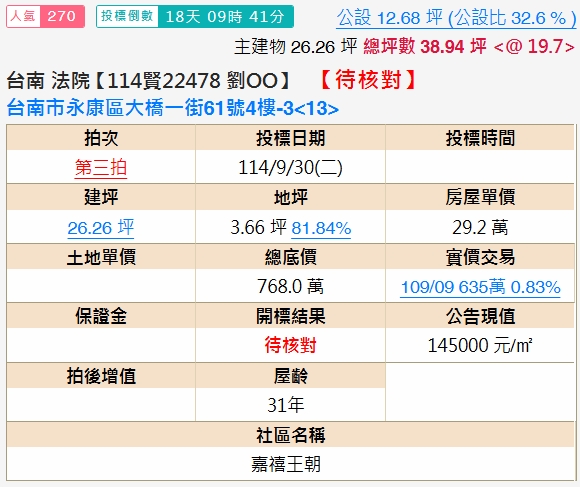Click the community name 嘉禧王朝
580x487 pixels.
[286, 464]
